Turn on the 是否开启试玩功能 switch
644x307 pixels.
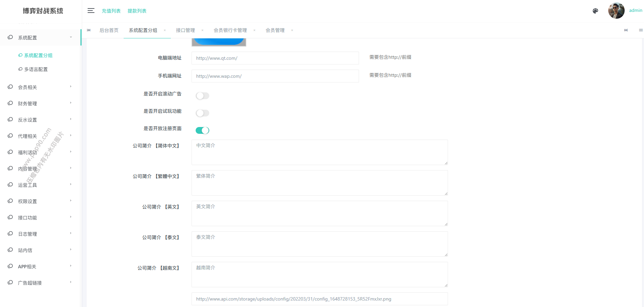point(202,113)
